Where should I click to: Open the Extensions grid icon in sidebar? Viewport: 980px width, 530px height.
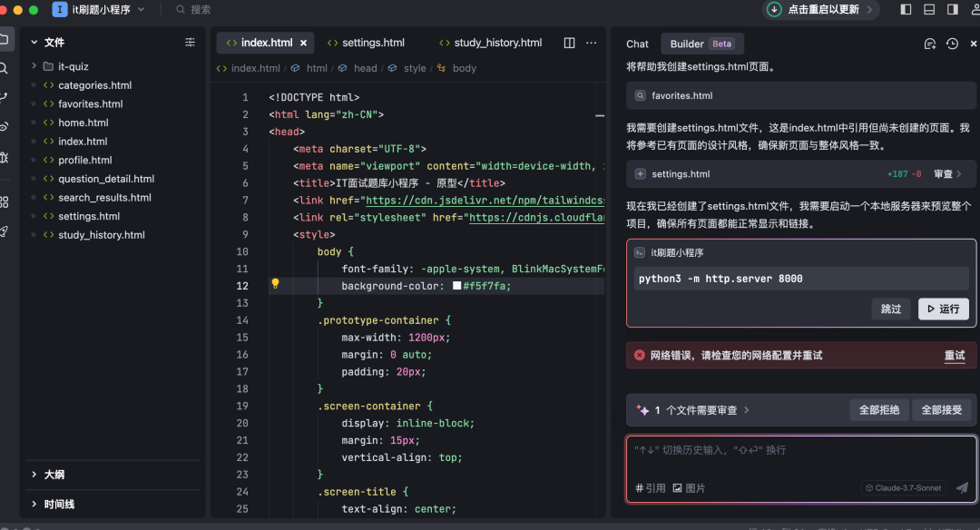coord(5,201)
